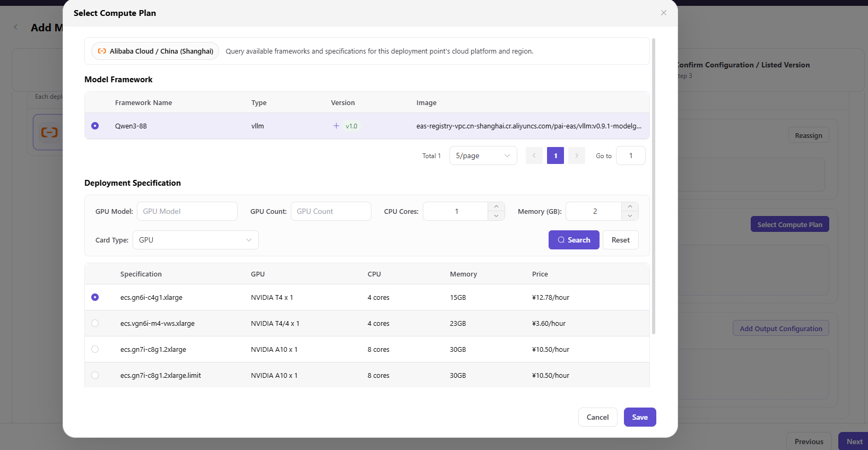
Task: Click page 1 pagination button
Action: click(555, 155)
